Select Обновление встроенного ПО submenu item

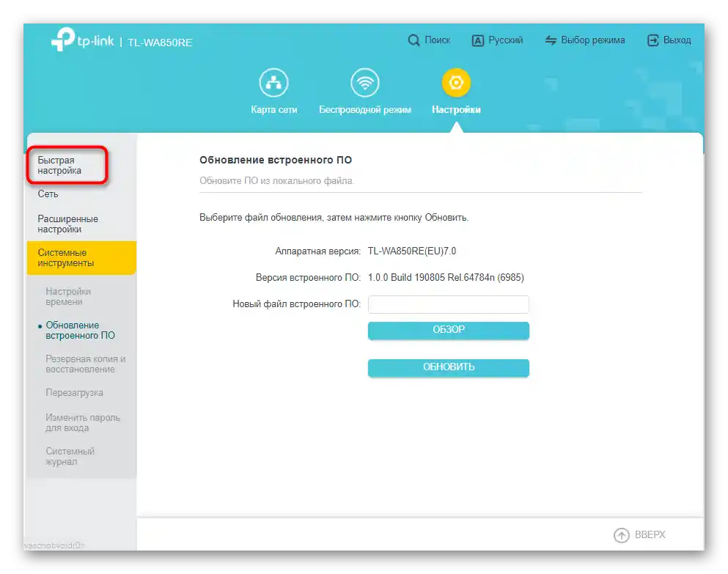80,330
